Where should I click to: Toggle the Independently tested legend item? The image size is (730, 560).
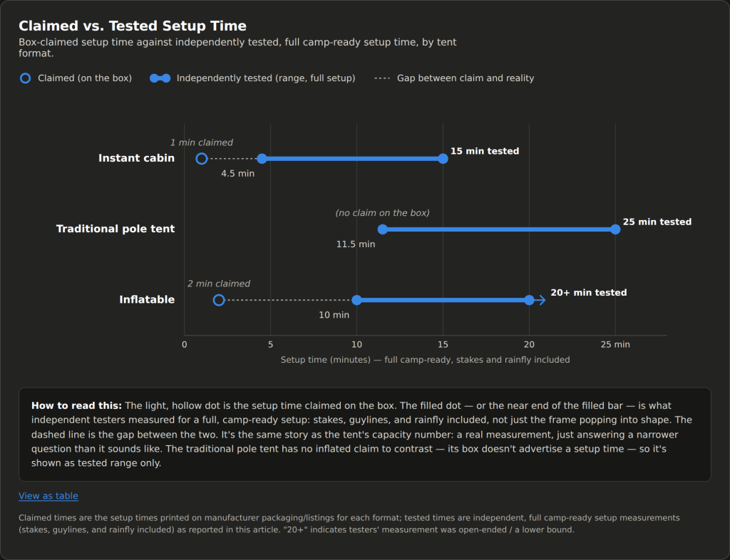(x=252, y=78)
